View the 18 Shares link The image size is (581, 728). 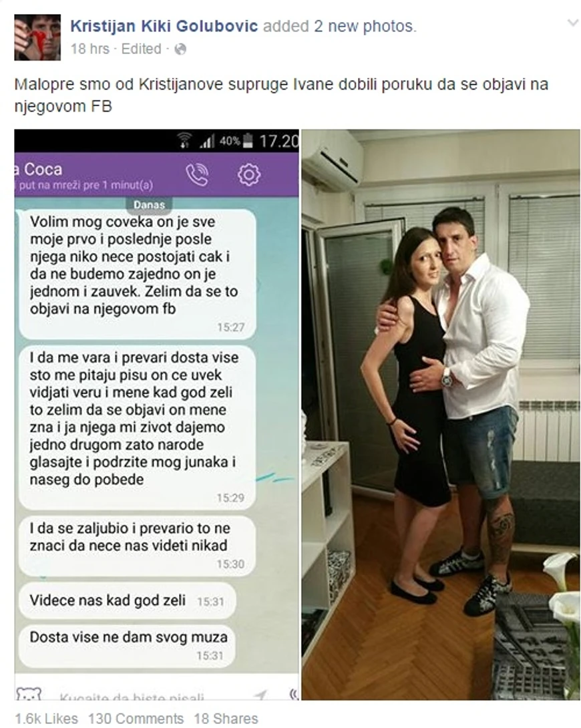[226, 719]
